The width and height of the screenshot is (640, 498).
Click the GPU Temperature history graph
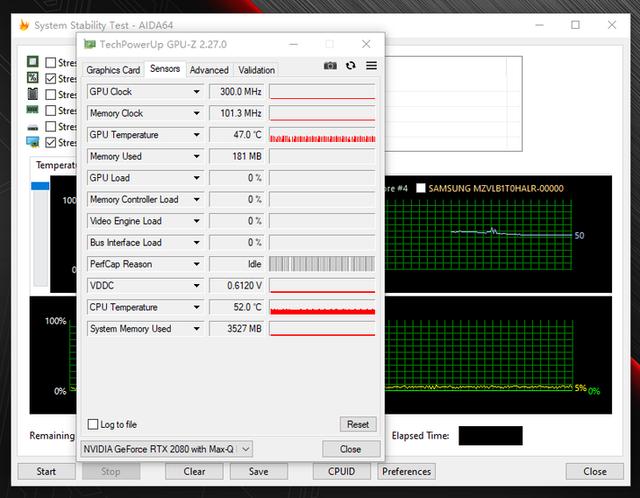(322, 135)
